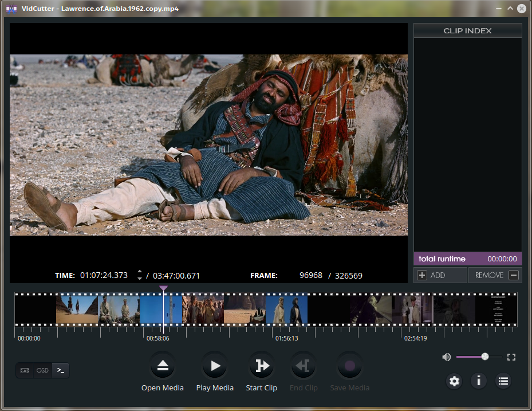Click the video preview frame
532x411 pixels.
(208, 145)
